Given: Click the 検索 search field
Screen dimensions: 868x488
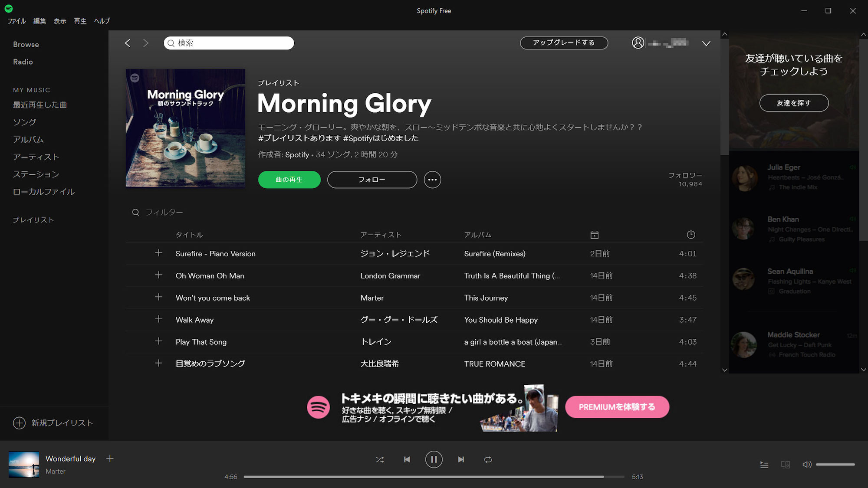Looking at the screenshot, I should coord(229,43).
